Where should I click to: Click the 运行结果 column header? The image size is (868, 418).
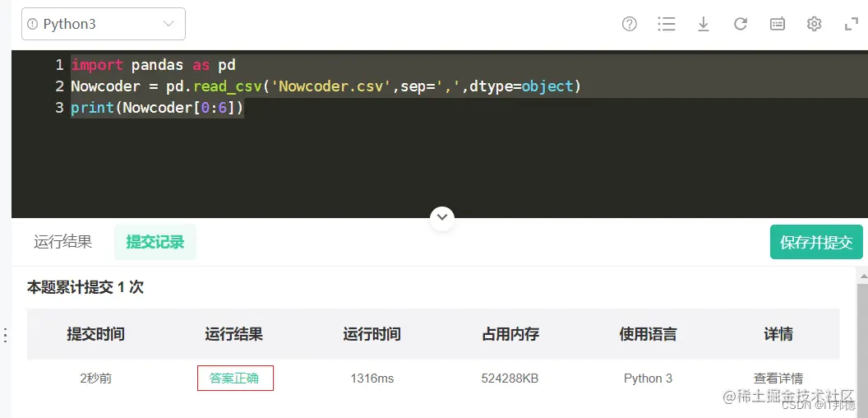coord(233,334)
